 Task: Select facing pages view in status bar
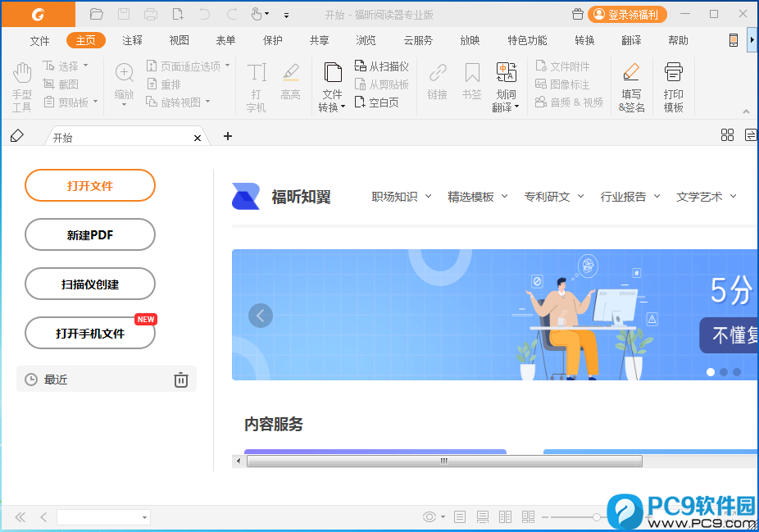505,517
